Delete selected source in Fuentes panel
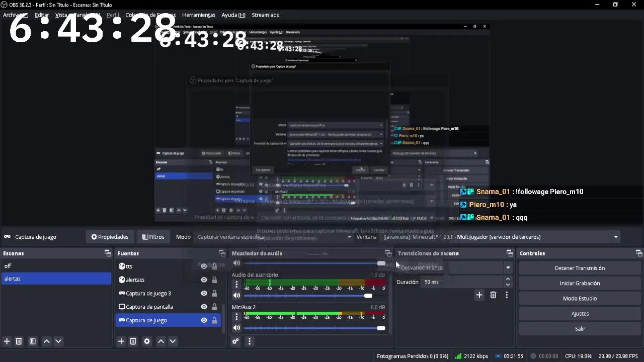This screenshot has width=644, height=362. point(133,341)
